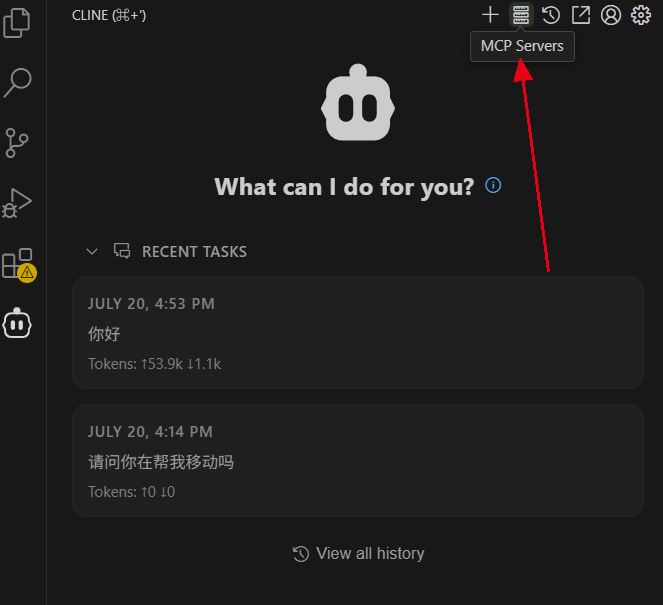Open Cline in editor pop-out icon
Image resolution: width=663 pixels, height=605 pixels.
point(581,15)
